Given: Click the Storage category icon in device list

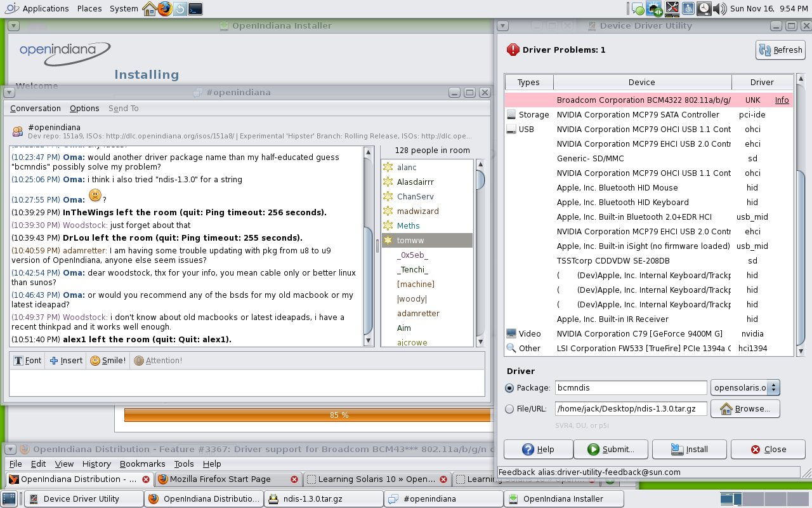Looking at the screenshot, I should point(511,115).
